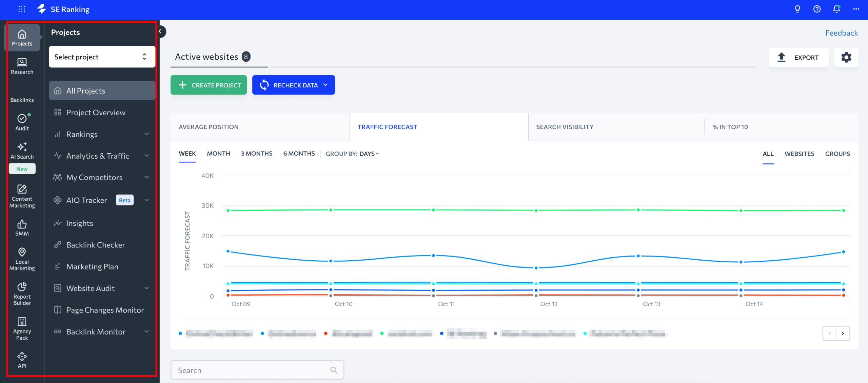Switch to the Search Visibility tab
Image resolution: width=868 pixels, height=383 pixels.
click(x=565, y=127)
